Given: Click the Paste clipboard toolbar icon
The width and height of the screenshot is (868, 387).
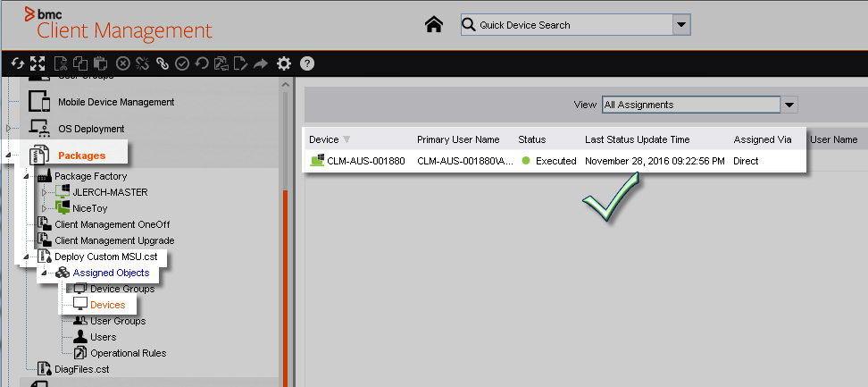Looking at the screenshot, I should (x=100, y=63).
